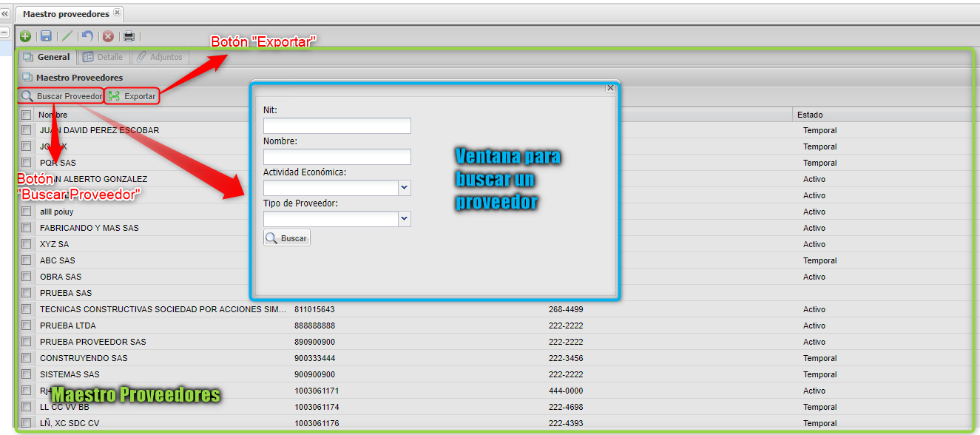980x435 pixels.
Task: Click the Estado column header
Action: pyautogui.click(x=810, y=115)
